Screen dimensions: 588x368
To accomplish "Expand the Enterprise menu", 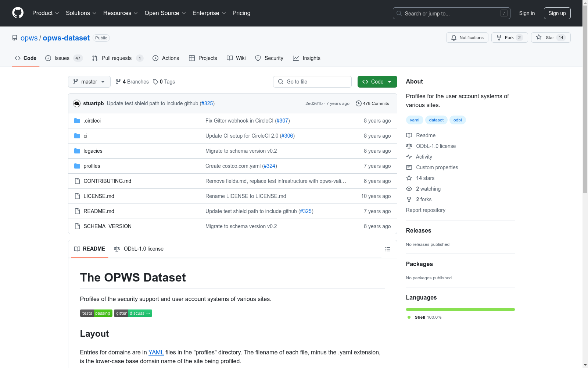I will (x=209, y=13).
